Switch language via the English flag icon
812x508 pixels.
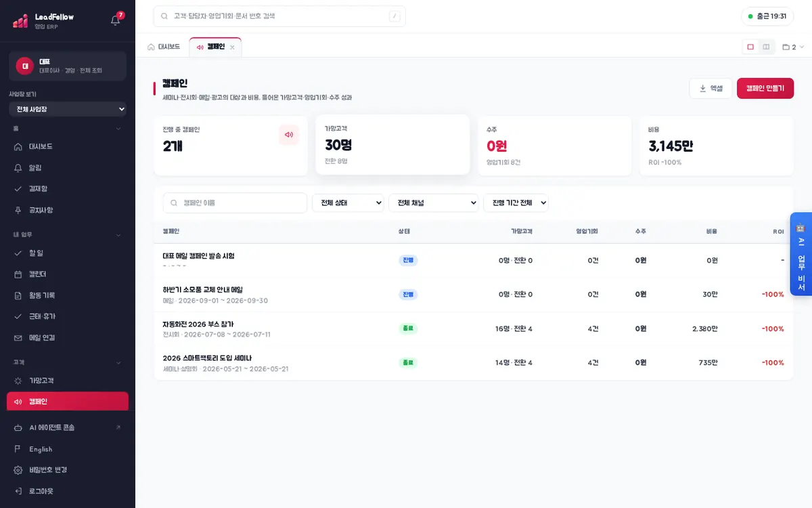click(18, 449)
